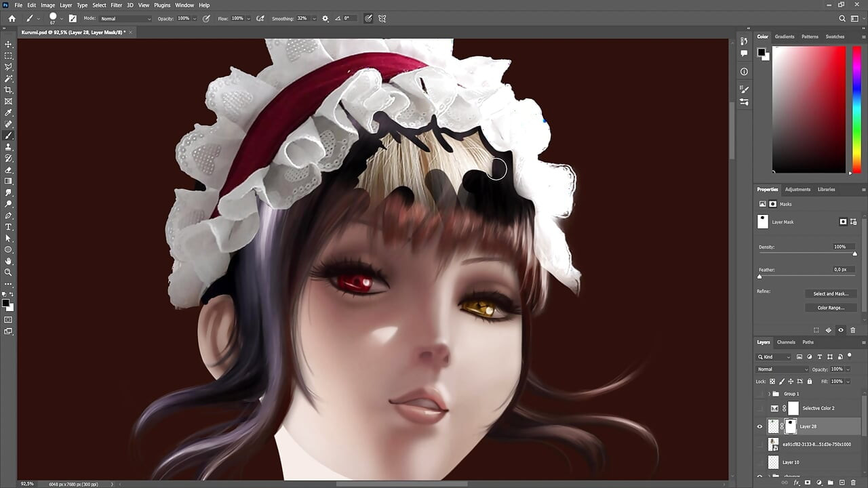This screenshot has height=488, width=868.
Task: Click the mask Density slider handle
Action: (854, 253)
